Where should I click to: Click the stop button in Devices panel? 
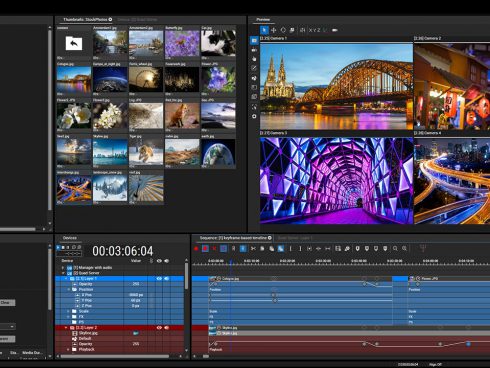[63, 247]
